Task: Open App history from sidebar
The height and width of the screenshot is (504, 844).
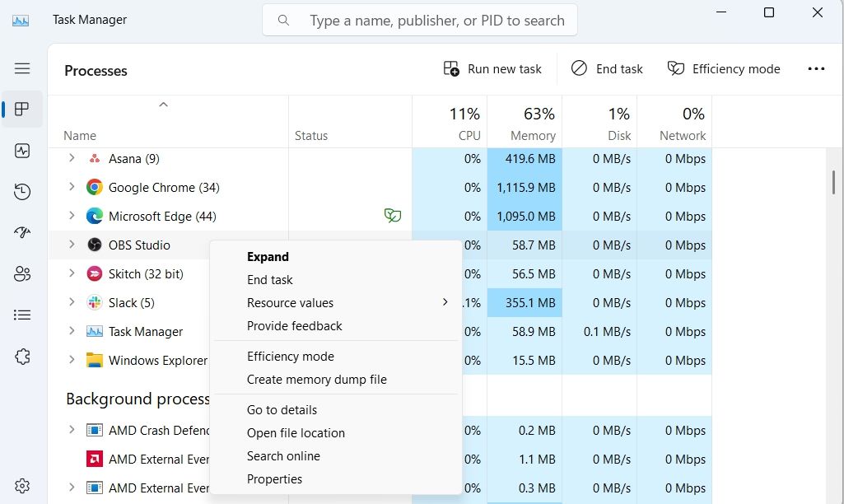Action: (x=22, y=192)
